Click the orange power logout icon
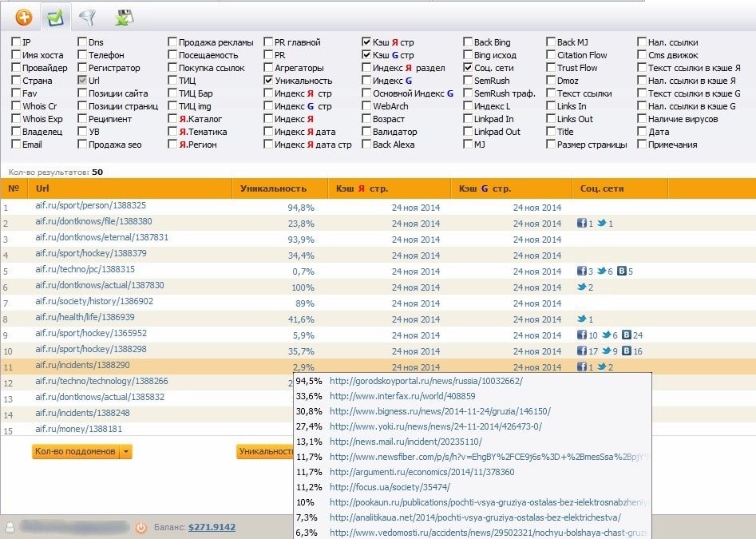Screen dimensions: 756x539 pyautogui.click(x=141, y=527)
